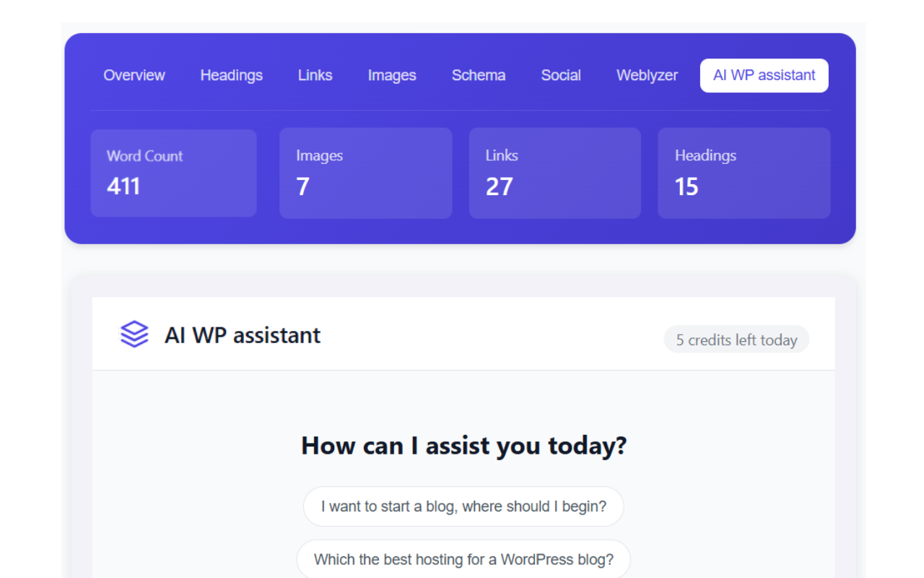
Task: Switch to the Social tab
Action: pos(561,75)
